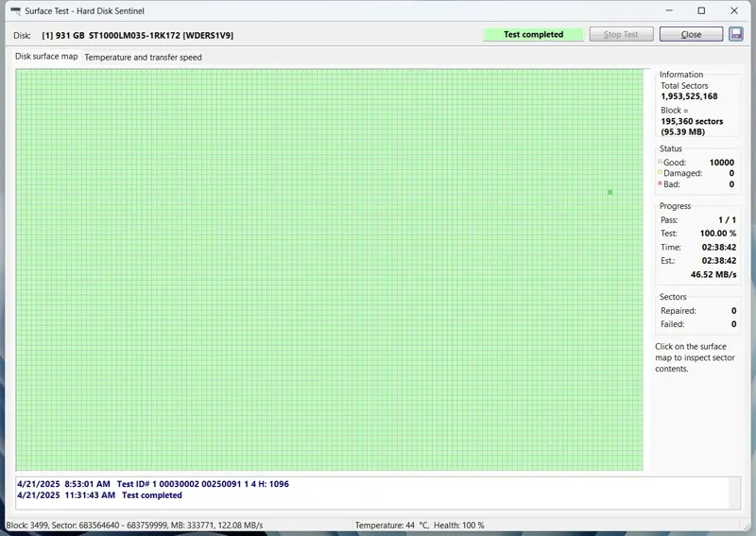Inspect the darker green block on surface map
The image size is (756, 536).
coord(610,192)
